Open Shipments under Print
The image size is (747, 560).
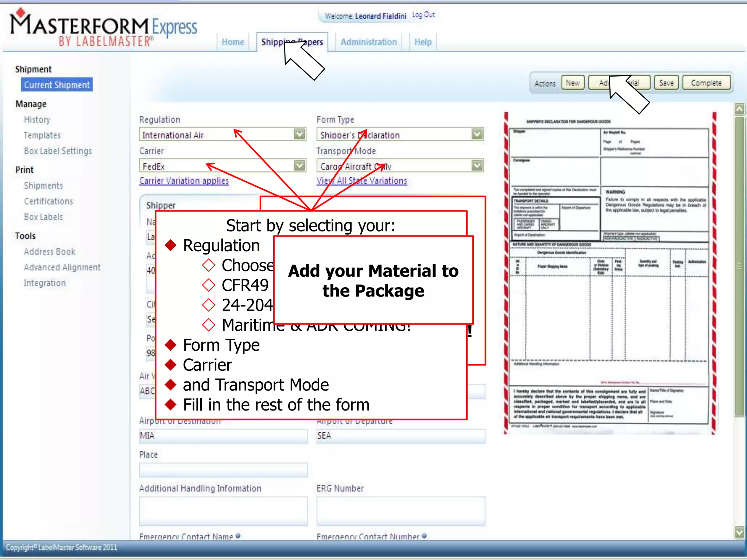(43, 186)
